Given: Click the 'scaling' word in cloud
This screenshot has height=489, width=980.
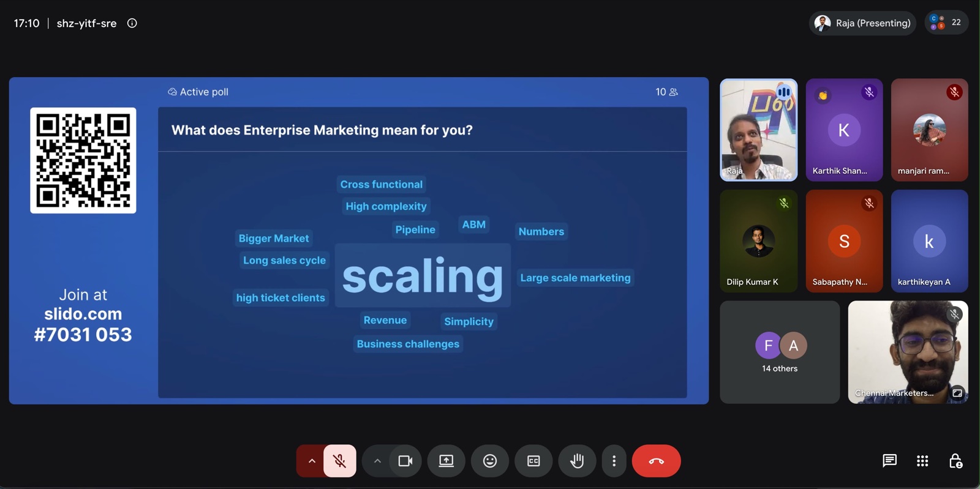Looking at the screenshot, I should click(423, 275).
